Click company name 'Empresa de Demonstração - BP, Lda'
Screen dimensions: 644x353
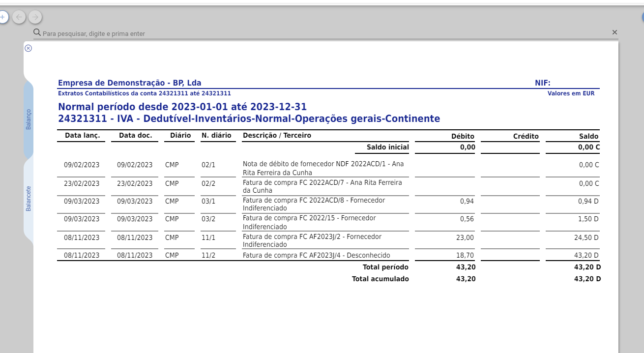[130, 83]
